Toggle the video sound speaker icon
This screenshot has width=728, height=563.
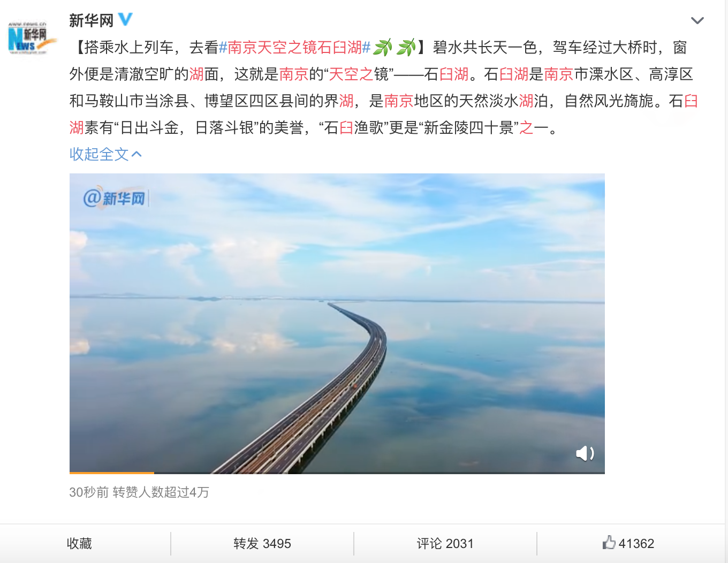(585, 453)
